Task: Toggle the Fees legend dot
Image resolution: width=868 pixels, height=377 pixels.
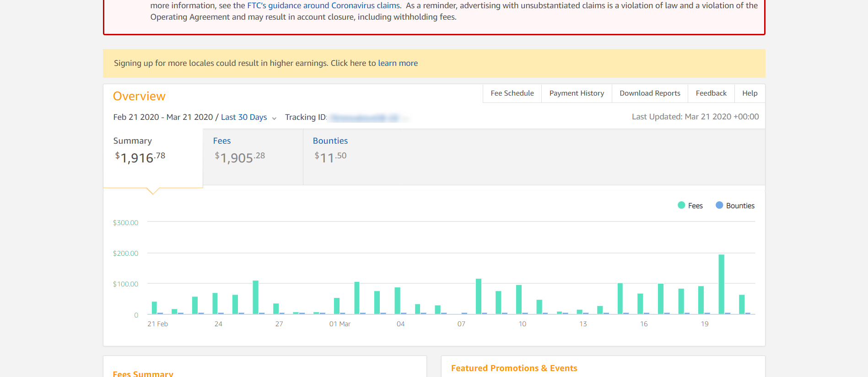Action: click(681, 205)
